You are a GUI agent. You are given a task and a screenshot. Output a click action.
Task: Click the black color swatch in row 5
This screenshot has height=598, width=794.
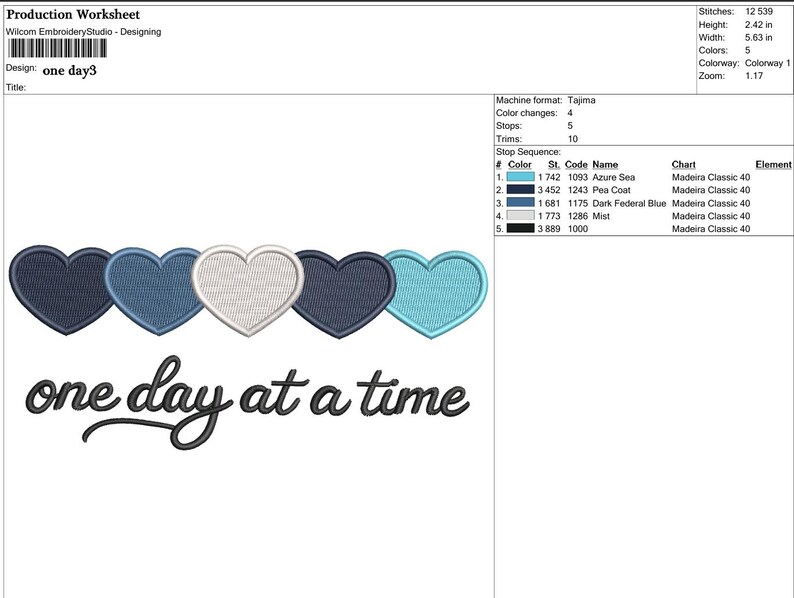point(521,228)
